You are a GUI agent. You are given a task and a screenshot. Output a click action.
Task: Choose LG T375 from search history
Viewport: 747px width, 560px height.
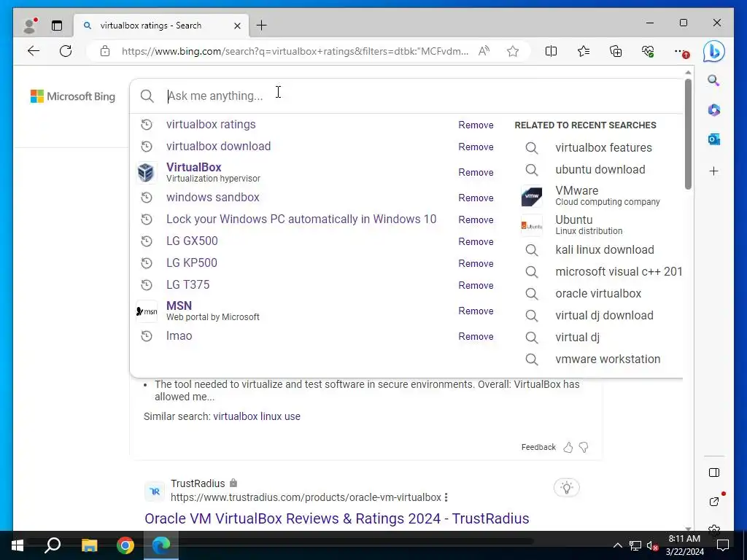pyautogui.click(x=187, y=285)
